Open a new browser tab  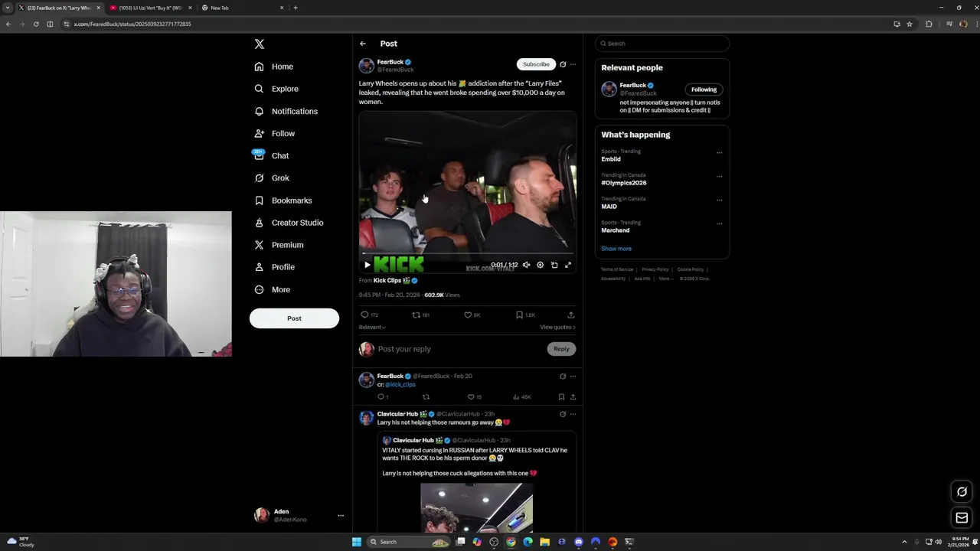(296, 8)
